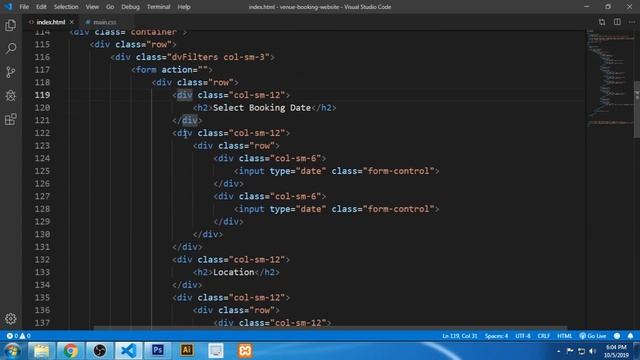This screenshot has height=360, width=640.
Task: Click "col-sm-12" on line 132
Action: click(257, 260)
